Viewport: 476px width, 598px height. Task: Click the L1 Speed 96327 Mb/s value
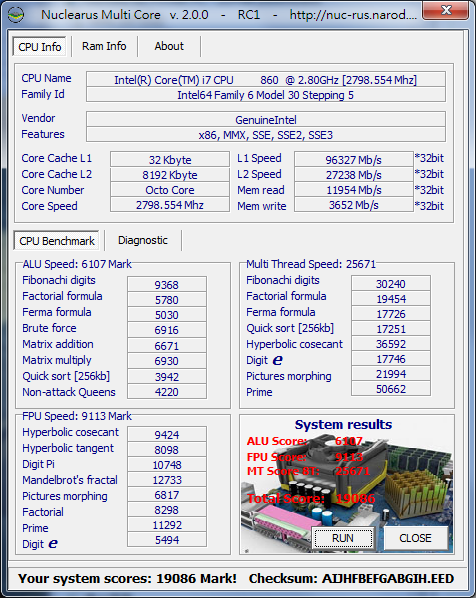354,159
